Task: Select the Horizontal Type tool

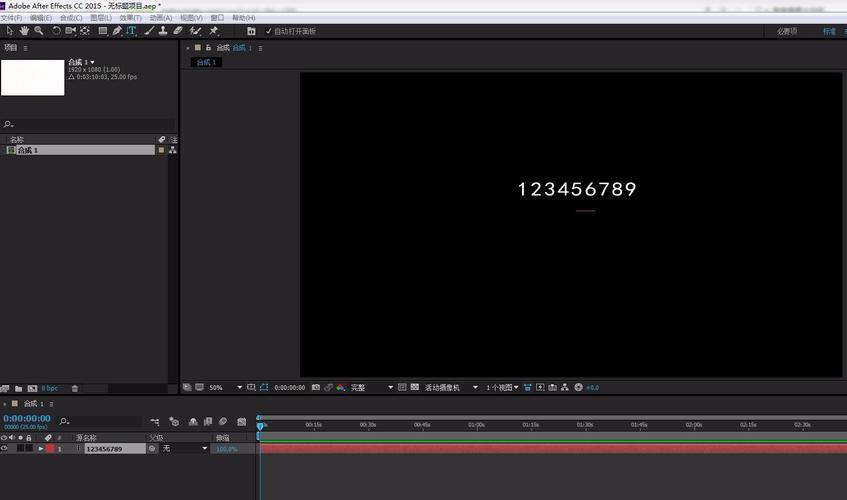Action: (x=131, y=31)
